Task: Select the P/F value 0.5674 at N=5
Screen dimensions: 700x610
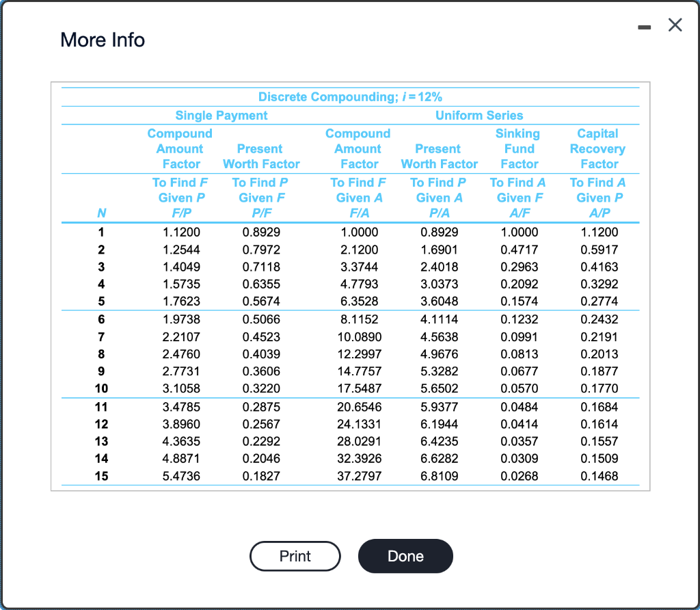Action: [x=261, y=302]
